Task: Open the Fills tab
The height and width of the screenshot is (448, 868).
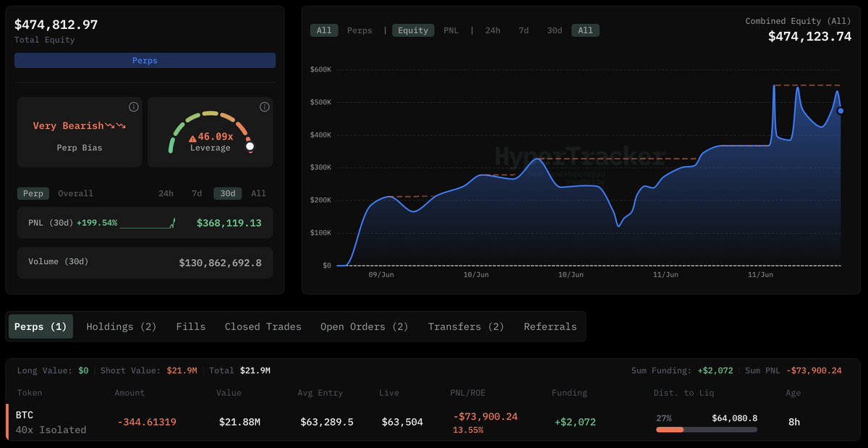Action: (x=191, y=326)
